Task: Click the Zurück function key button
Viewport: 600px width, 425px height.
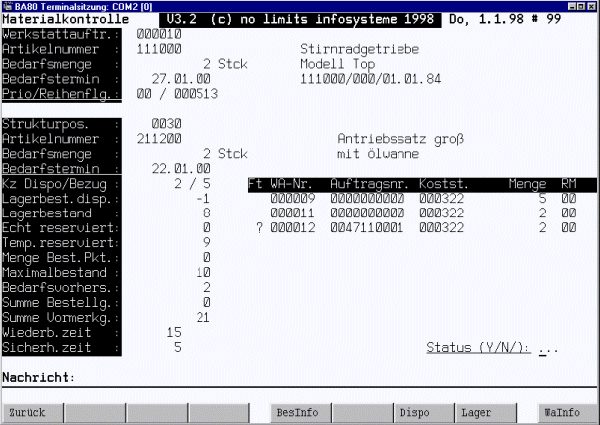Action: (x=29, y=412)
